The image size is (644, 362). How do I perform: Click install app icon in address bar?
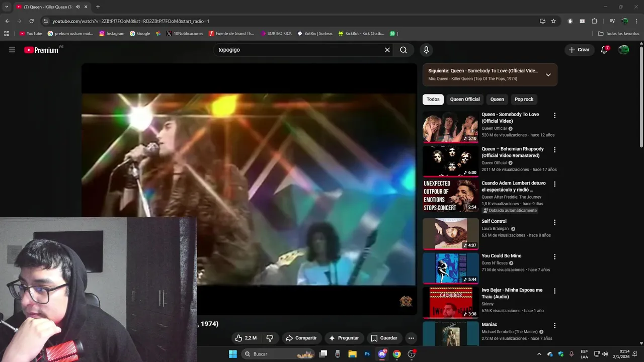tap(542, 21)
